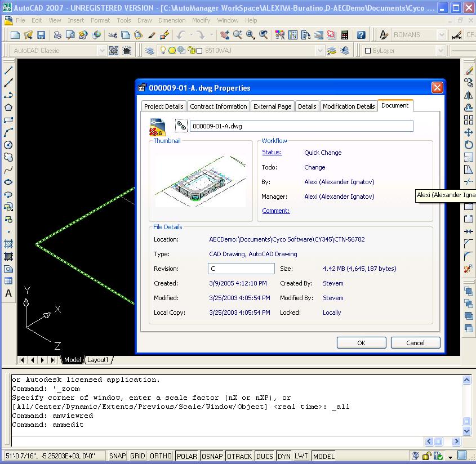
Task: Click the Multiline Text tool
Action: (8, 293)
